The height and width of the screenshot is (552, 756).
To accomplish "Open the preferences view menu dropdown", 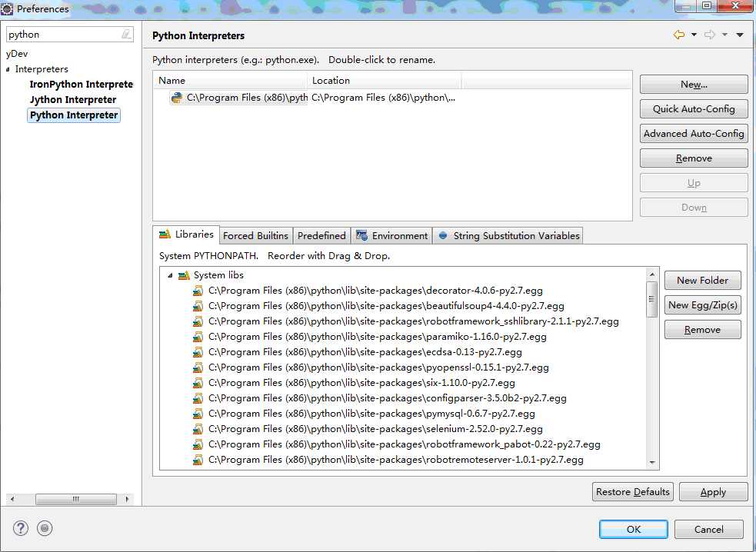I will [x=740, y=35].
